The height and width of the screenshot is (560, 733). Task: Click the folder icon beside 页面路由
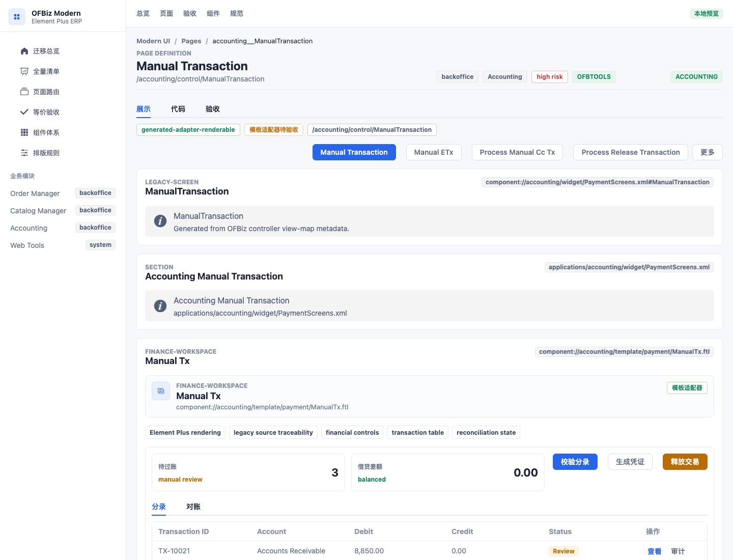(x=24, y=92)
